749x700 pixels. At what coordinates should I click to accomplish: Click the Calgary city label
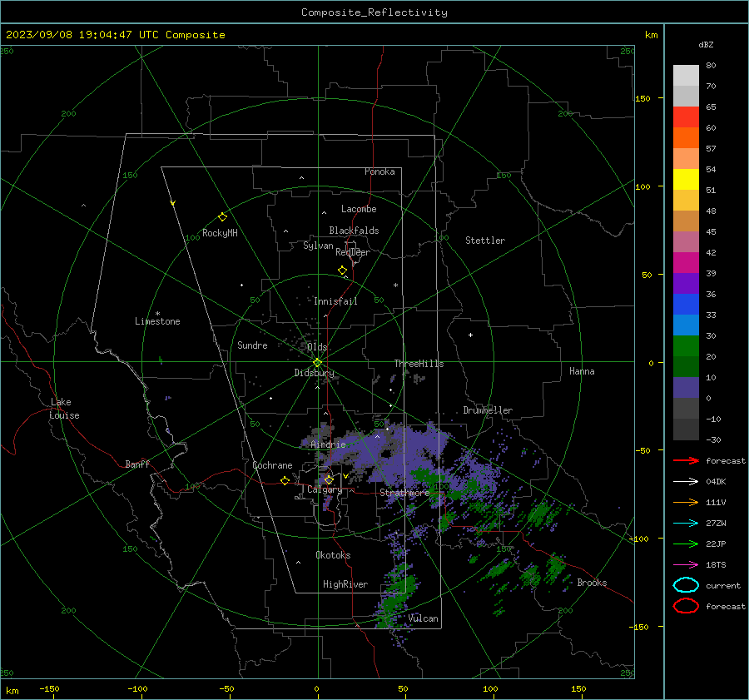[325, 489]
